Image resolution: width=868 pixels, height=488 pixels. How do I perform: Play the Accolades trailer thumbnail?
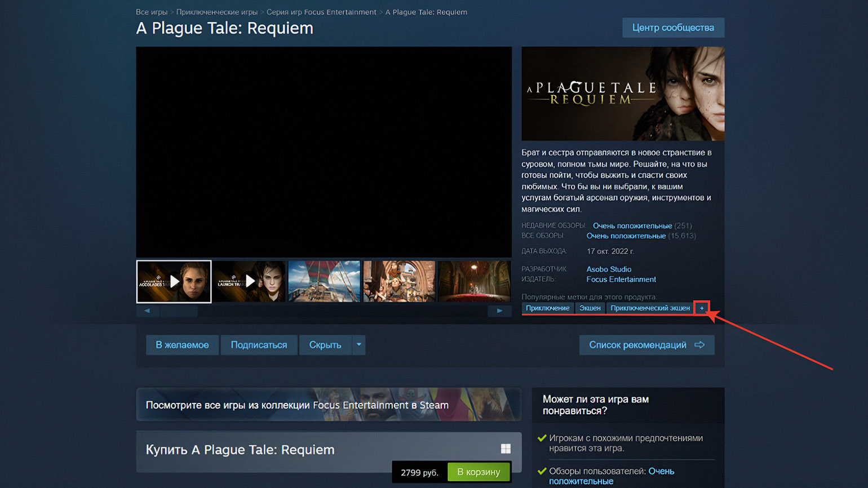pyautogui.click(x=174, y=281)
